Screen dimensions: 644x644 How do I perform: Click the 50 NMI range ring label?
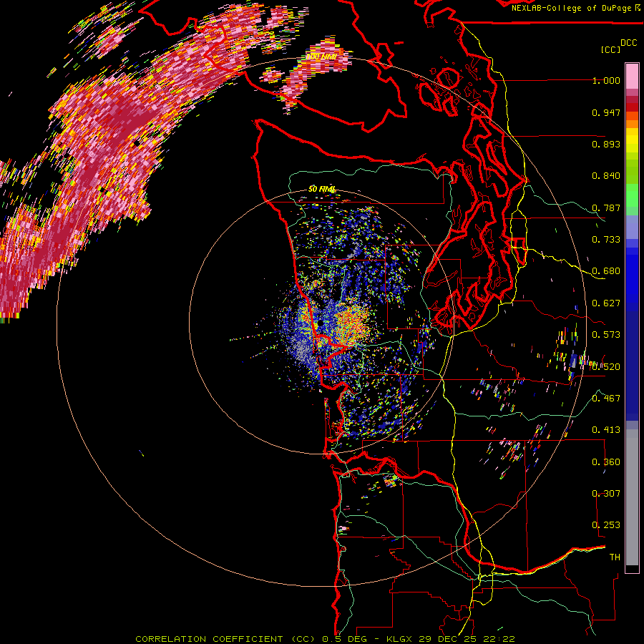[x=322, y=190]
